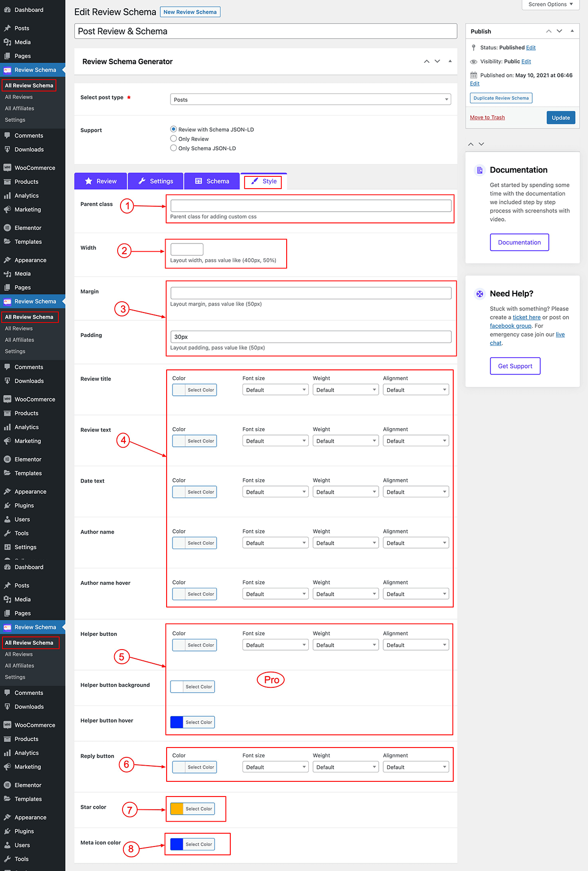Choose the Only Review radio option
This screenshot has width=588, height=871.
[173, 139]
